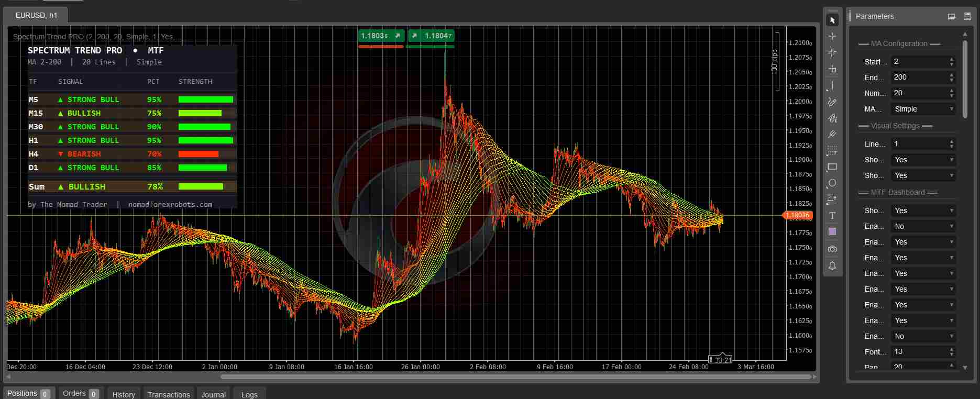Open the Sho... dropdown directly below Line... field
Screen dimensions: 980x399
923,160
